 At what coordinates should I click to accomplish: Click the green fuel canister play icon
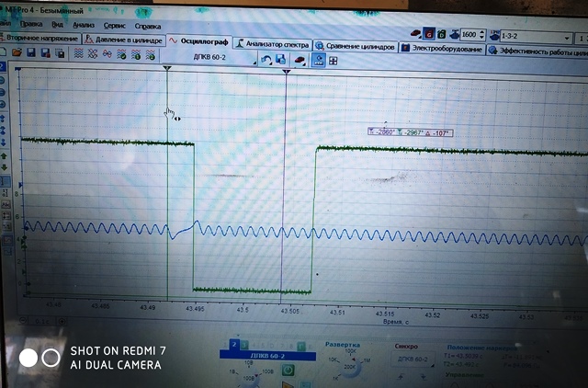tap(441, 35)
